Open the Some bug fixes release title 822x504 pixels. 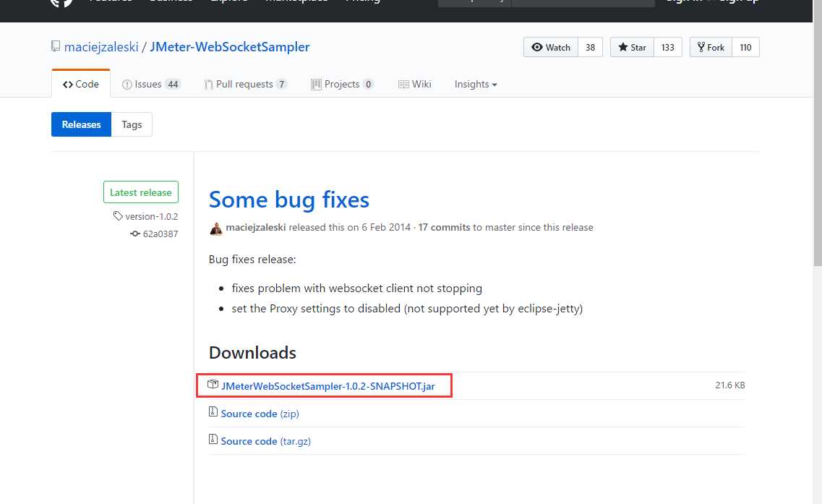(x=289, y=200)
